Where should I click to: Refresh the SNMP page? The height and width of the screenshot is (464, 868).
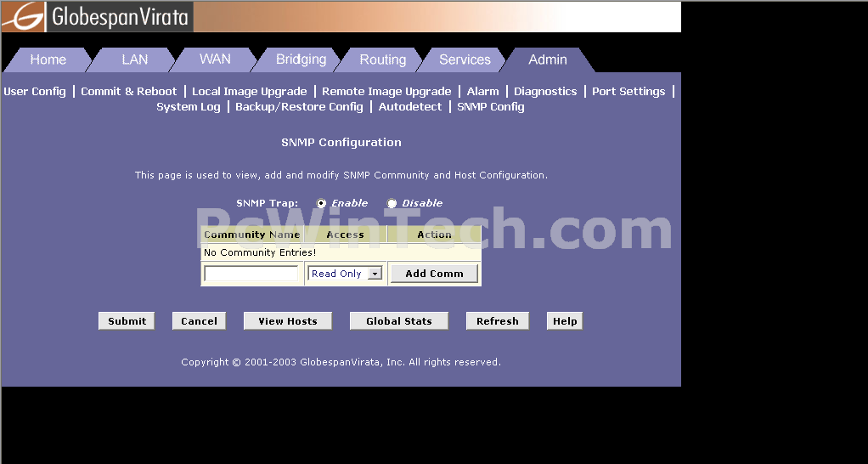[x=497, y=321]
